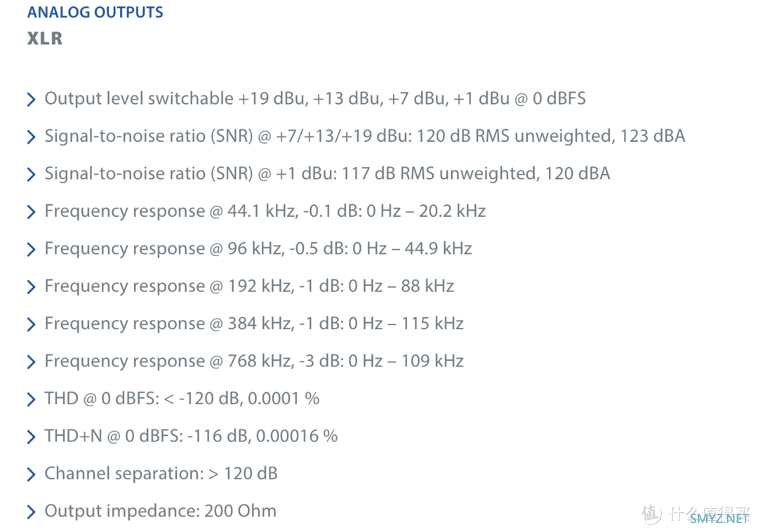
Task: Click the XLR subheading
Action: coord(45,39)
